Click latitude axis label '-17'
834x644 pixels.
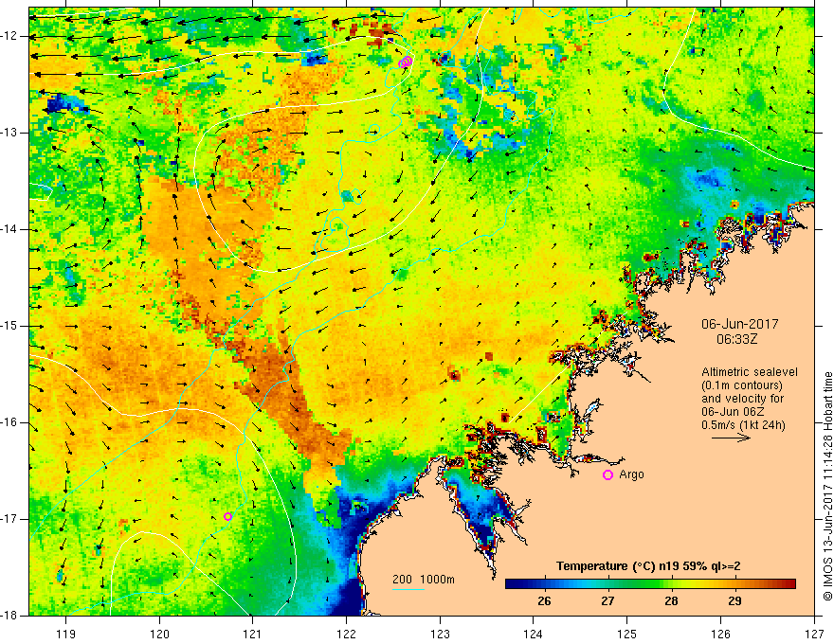pyautogui.click(x=10, y=519)
